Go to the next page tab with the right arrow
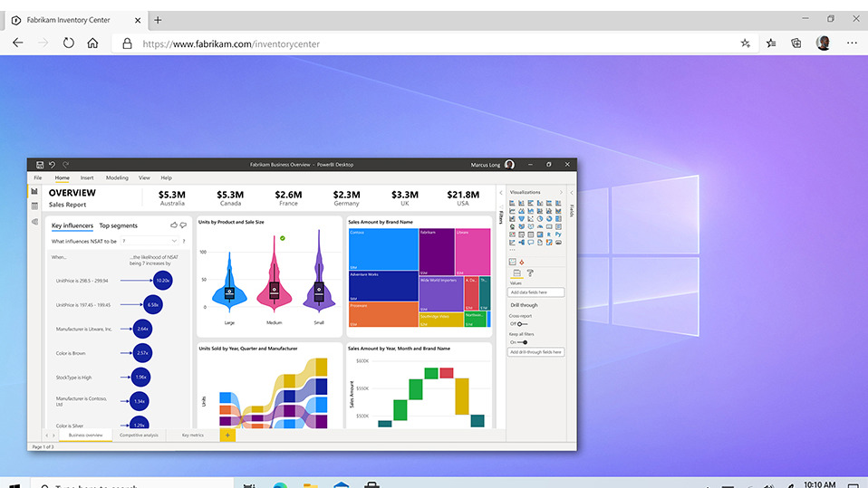The width and height of the screenshot is (868, 488). tap(53, 435)
